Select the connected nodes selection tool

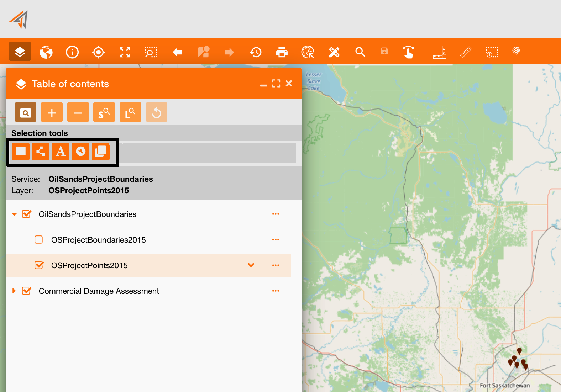coord(41,152)
